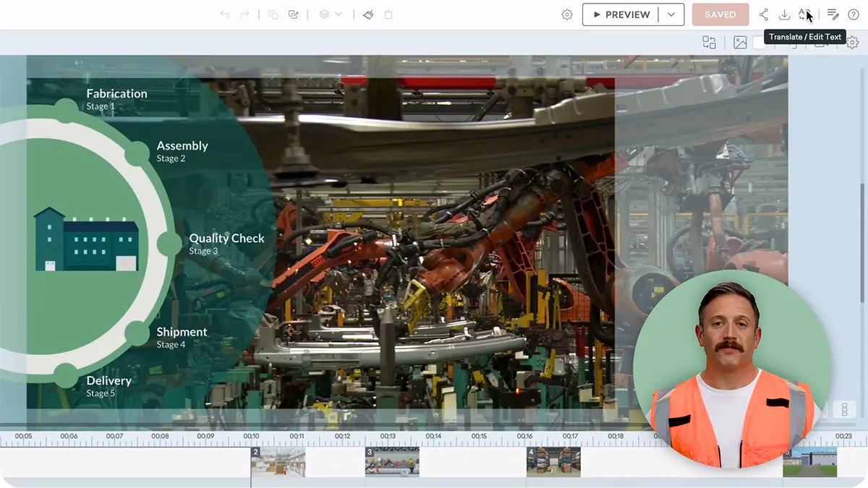Click the vertical scrollbar on right edge
The width and height of the screenshot is (868, 488).
click(x=864, y=242)
